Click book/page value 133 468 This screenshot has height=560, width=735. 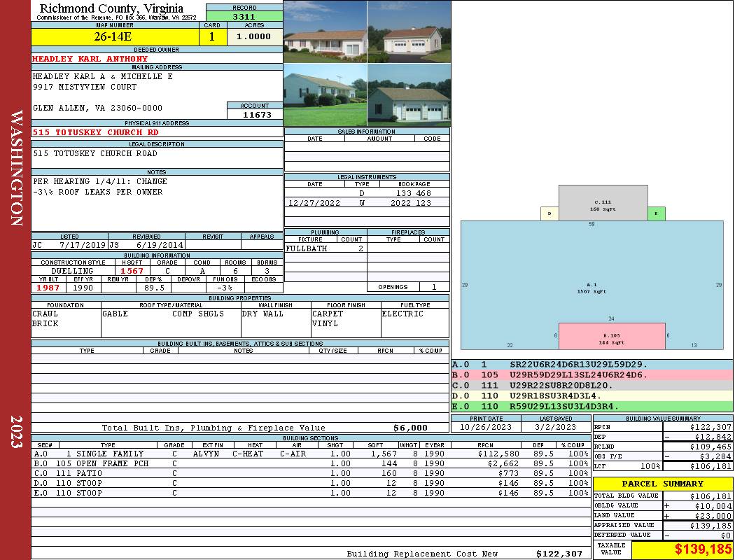[x=414, y=193]
